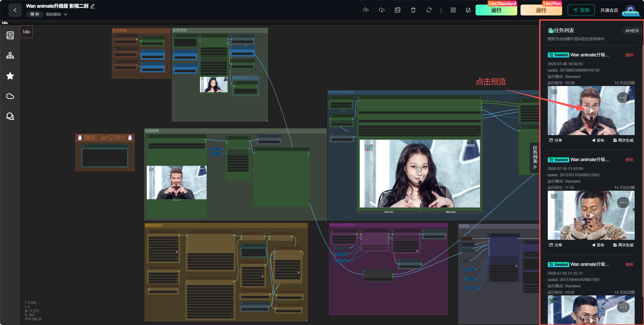Switch to the API任务 tab
The width and height of the screenshot is (644, 325).
[x=632, y=31]
